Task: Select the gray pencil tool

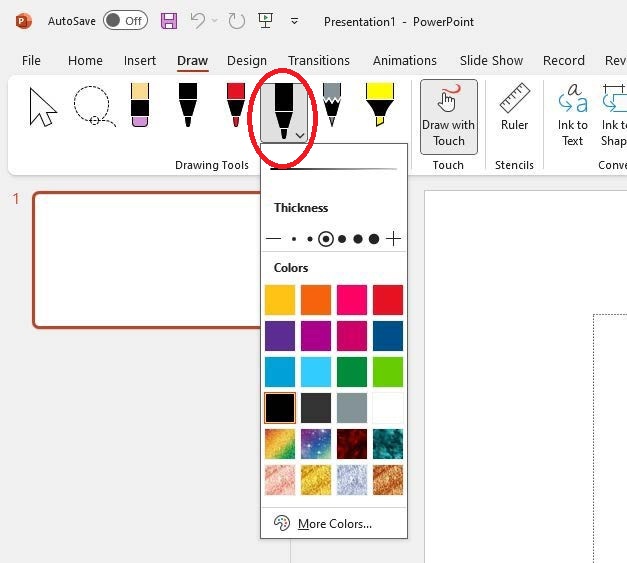Action: tap(331, 105)
